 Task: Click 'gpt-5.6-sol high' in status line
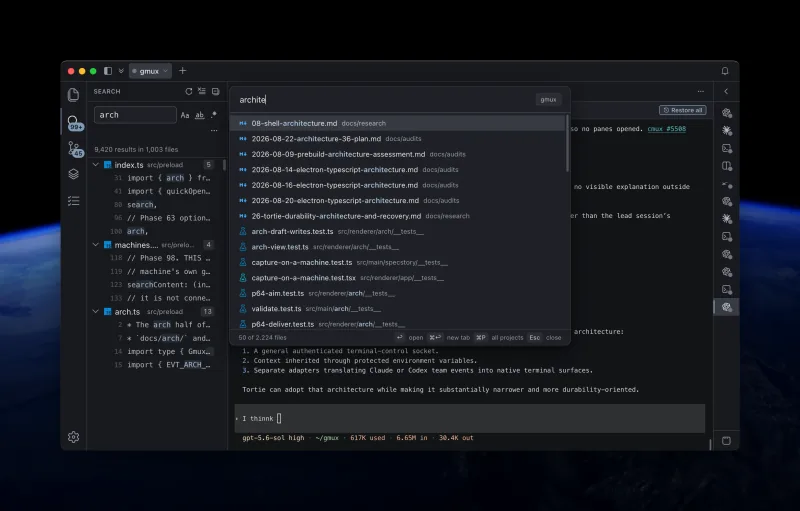click(x=273, y=438)
